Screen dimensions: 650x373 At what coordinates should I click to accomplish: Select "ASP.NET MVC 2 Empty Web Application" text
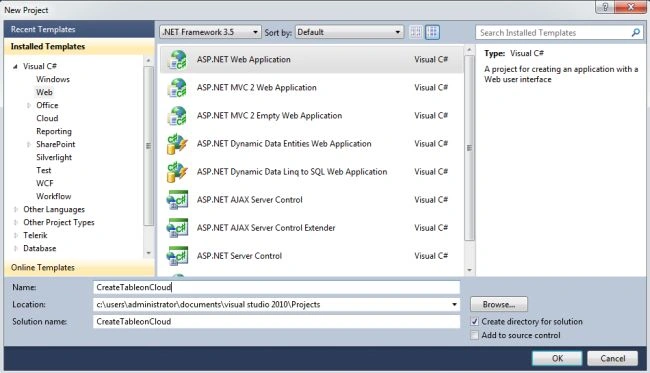pyautogui.click(x=269, y=116)
